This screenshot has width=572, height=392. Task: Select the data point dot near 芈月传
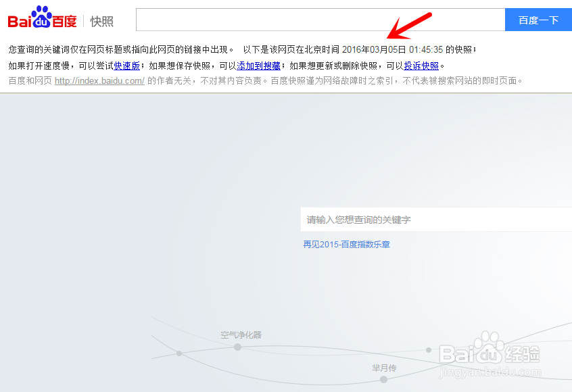(x=382, y=378)
